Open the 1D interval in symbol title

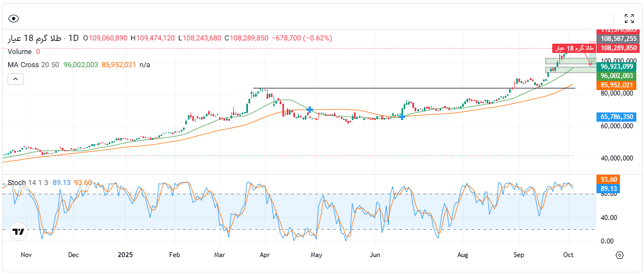click(x=73, y=38)
